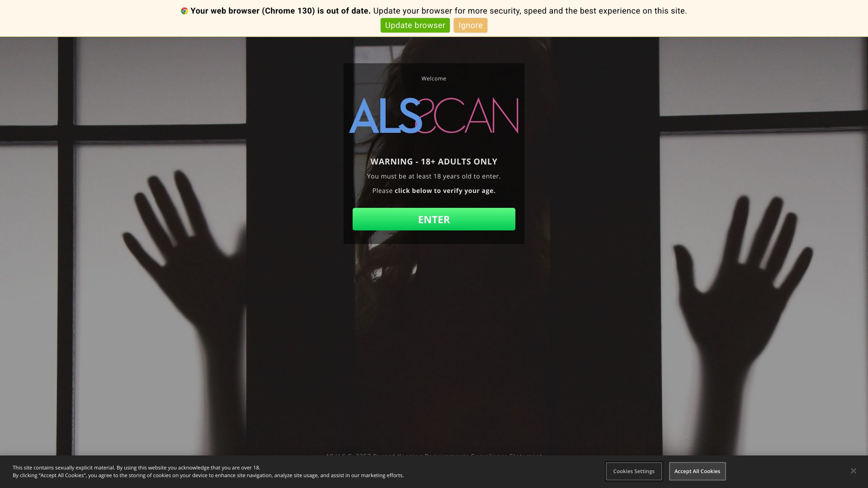The height and width of the screenshot is (488, 868).
Task: Click the 'By clicking Accept All Cookies' sentence
Action: point(208,475)
